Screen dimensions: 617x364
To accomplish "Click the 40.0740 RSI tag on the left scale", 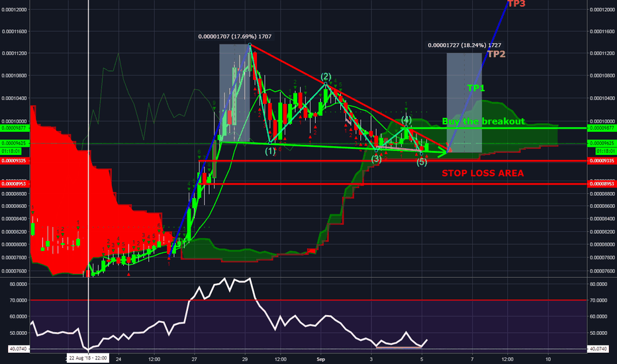I will coord(18,349).
